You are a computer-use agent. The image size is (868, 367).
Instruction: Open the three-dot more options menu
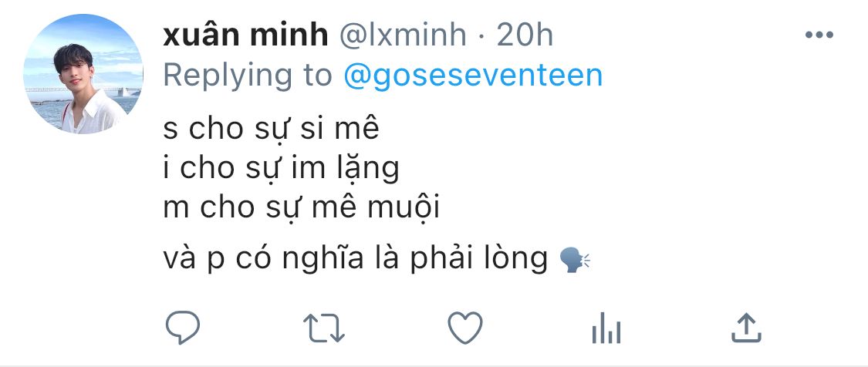click(819, 35)
